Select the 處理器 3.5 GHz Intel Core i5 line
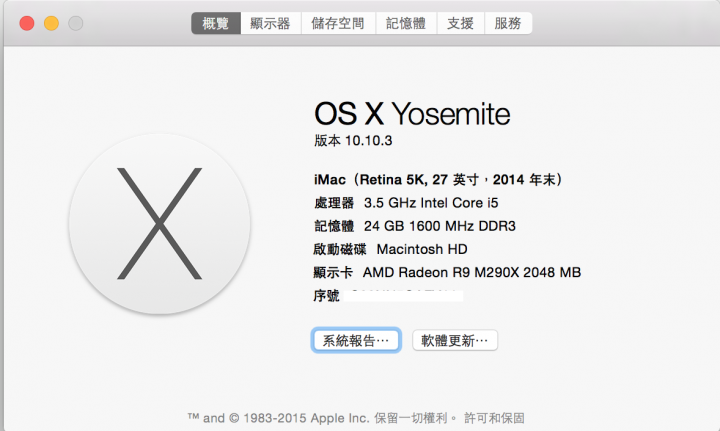Image resolution: width=720 pixels, height=431 pixels. tap(406, 203)
